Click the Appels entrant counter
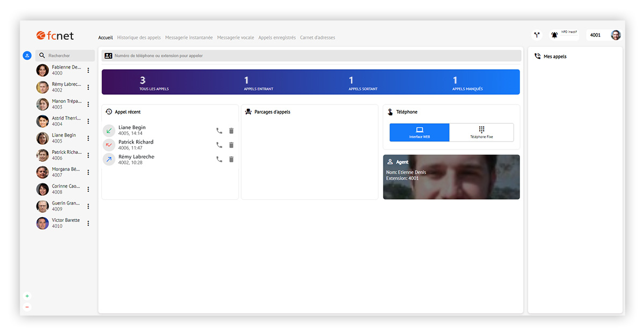Viewport: 644px width, 336px height. click(x=259, y=83)
